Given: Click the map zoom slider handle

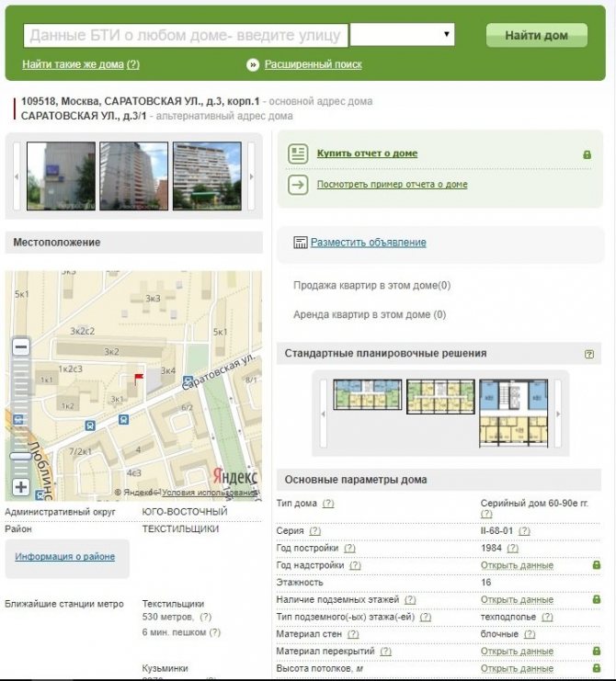Looking at the screenshot, I should tap(20, 456).
